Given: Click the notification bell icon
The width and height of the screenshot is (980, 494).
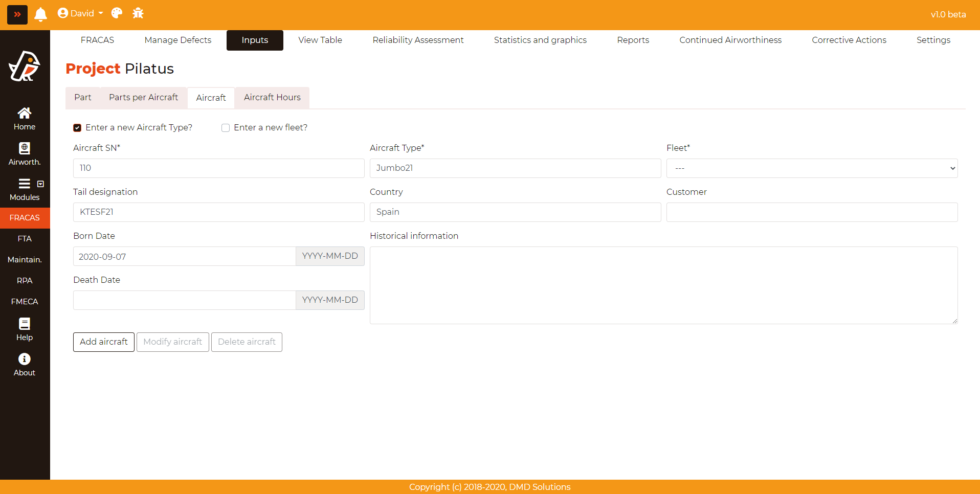Looking at the screenshot, I should pyautogui.click(x=40, y=14).
